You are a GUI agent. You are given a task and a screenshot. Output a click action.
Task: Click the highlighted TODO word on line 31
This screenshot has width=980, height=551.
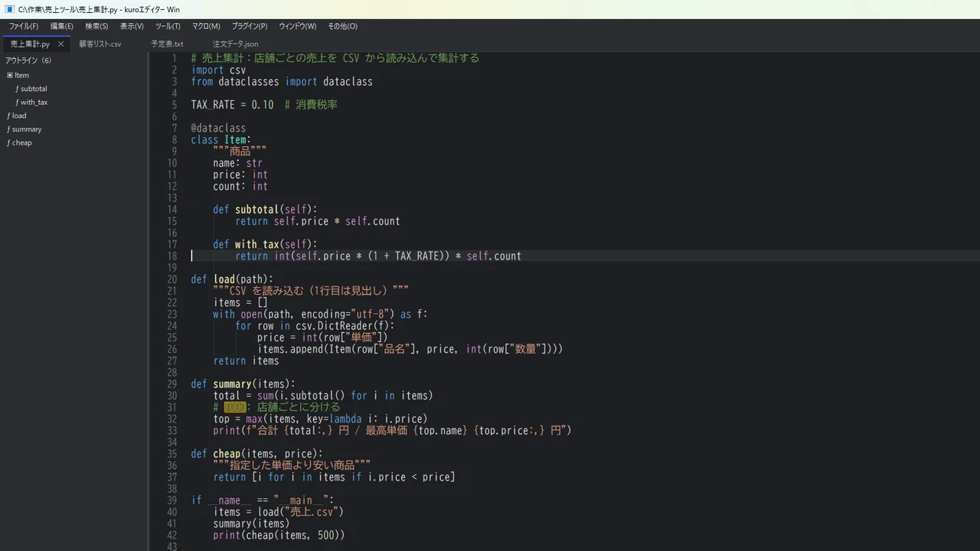tap(235, 407)
